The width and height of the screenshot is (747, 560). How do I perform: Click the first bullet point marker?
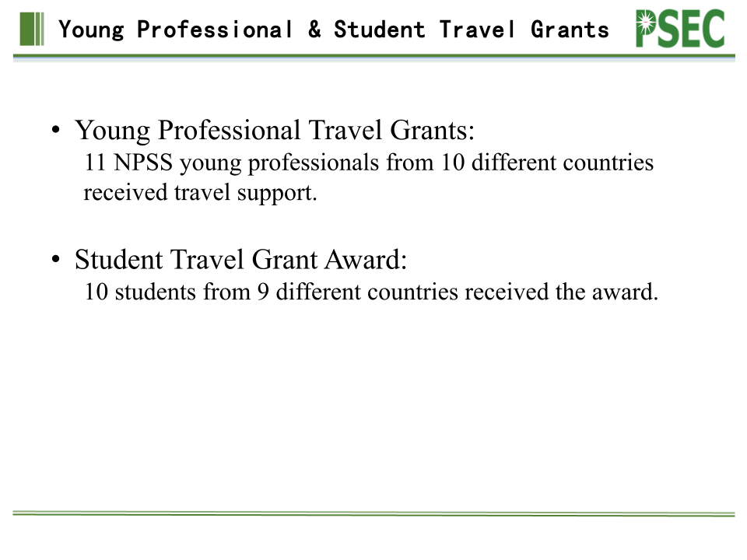[56, 130]
